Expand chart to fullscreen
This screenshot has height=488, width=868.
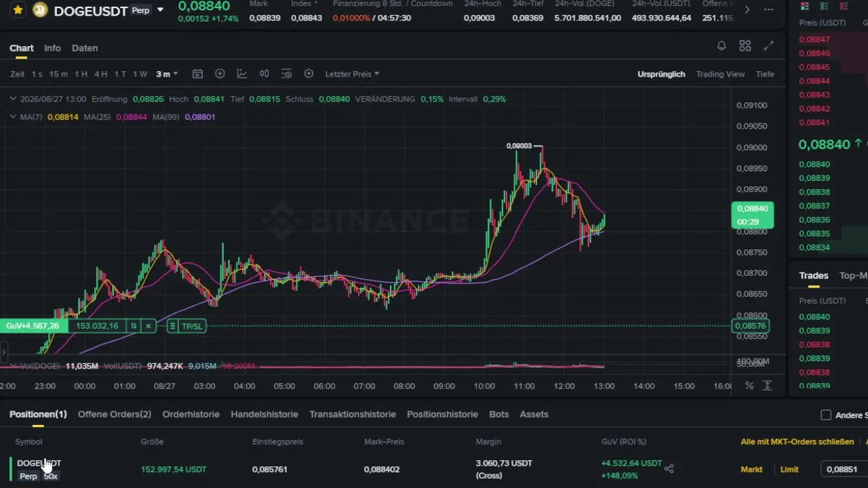click(768, 46)
